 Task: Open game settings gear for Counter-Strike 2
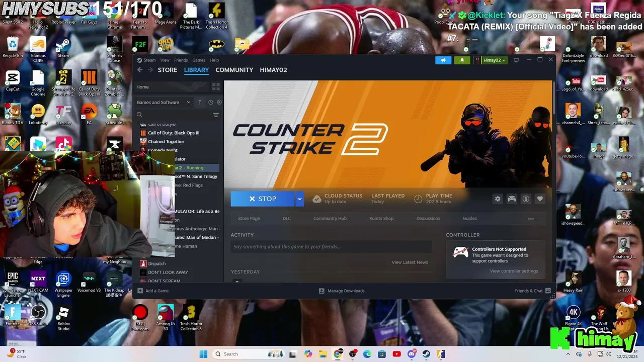coord(498,199)
